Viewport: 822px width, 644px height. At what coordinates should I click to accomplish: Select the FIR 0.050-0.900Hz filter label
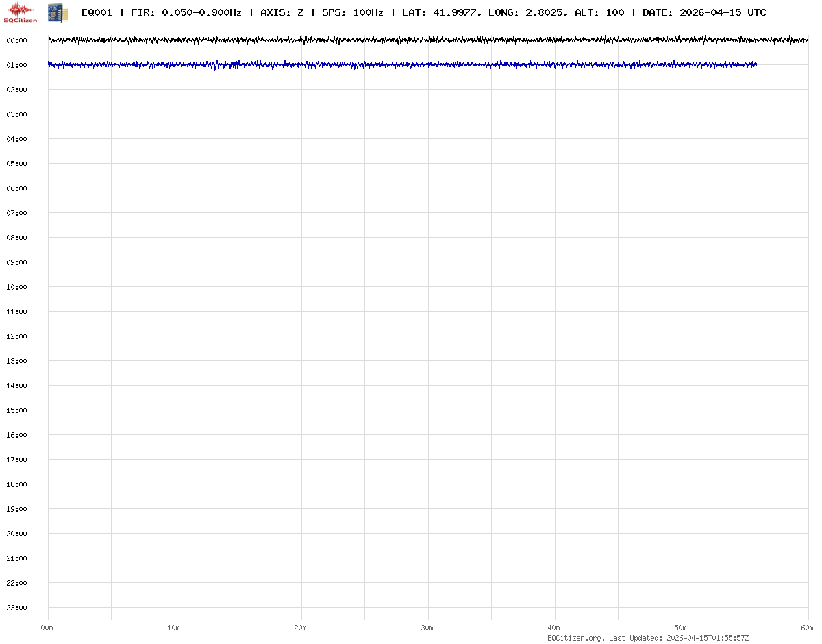(186, 12)
